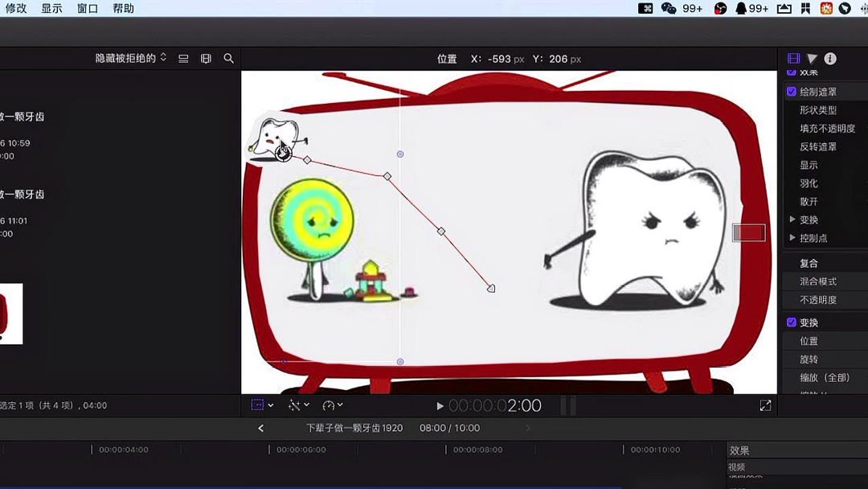Screen dimensions: 868x489
Task: Switch the file browser to list view
Action: point(183,58)
